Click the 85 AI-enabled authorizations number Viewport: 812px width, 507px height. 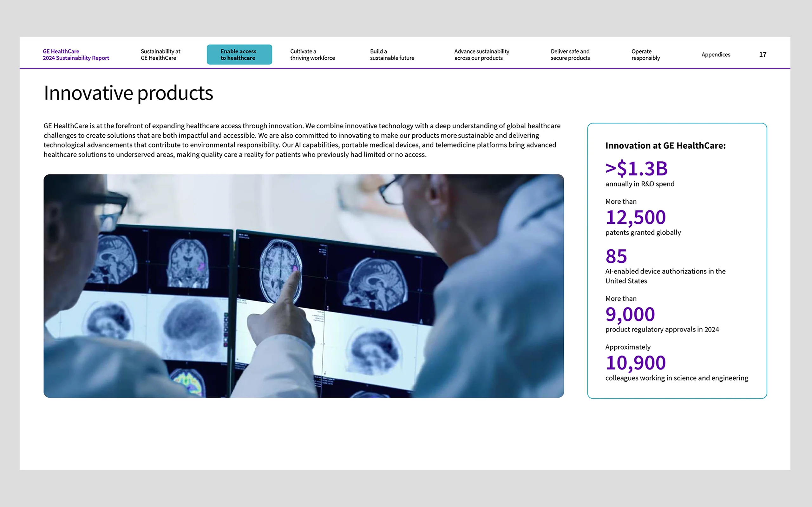616,256
